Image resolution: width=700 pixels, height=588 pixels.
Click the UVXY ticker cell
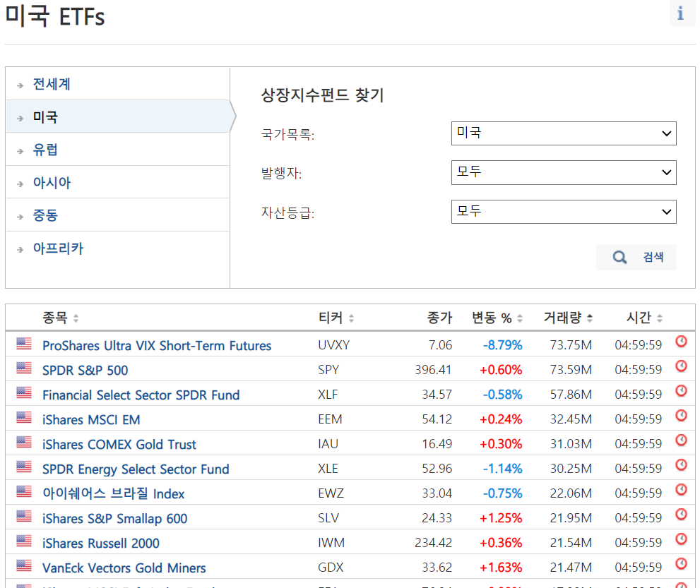click(x=334, y=345)
